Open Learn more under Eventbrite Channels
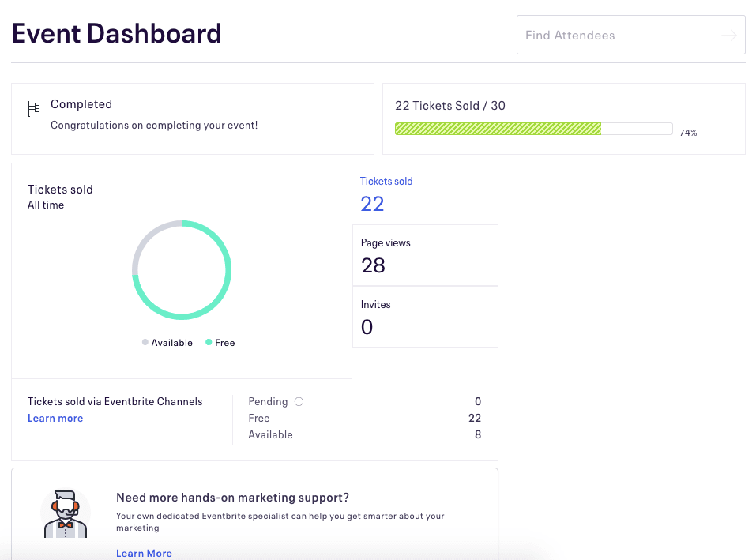 pos(55,418)
